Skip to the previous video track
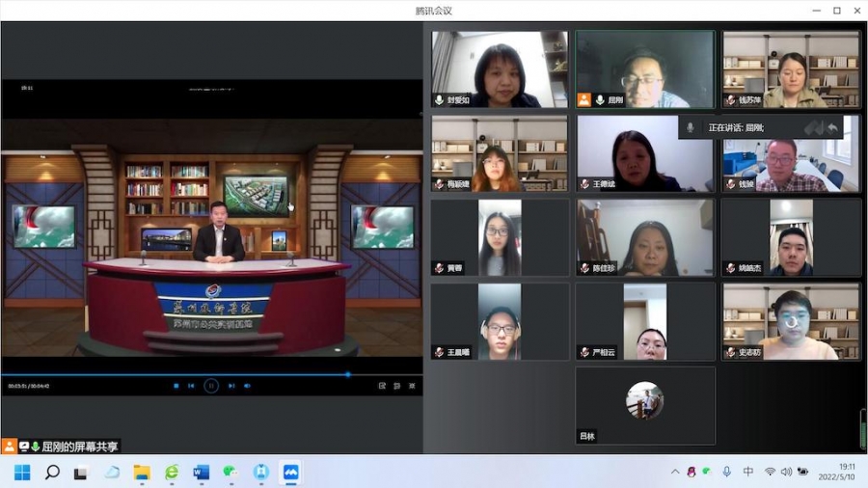 coord(192,386)
